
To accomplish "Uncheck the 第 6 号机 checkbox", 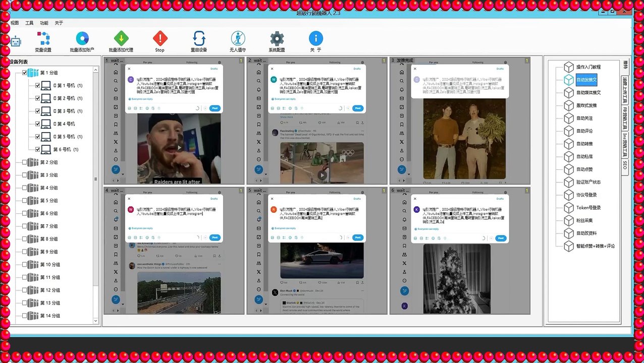I will pos(37,149).
